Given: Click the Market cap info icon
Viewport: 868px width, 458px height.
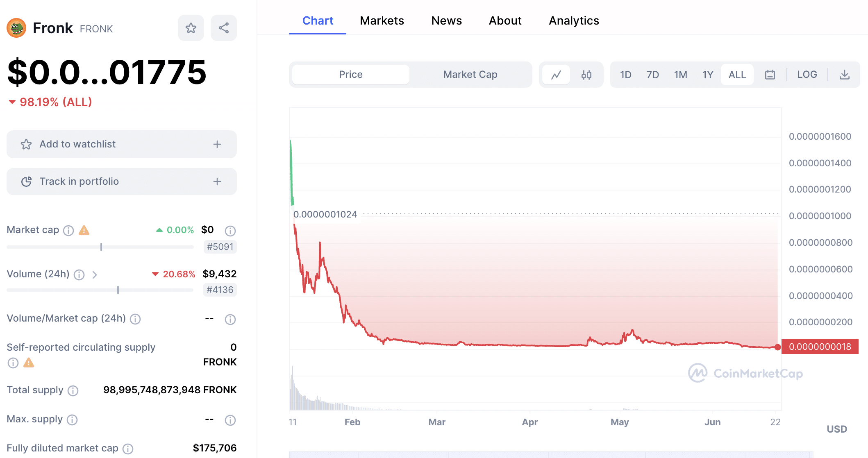Looking at the screenshot, I should pyautogui.click(x=68, y=230).
